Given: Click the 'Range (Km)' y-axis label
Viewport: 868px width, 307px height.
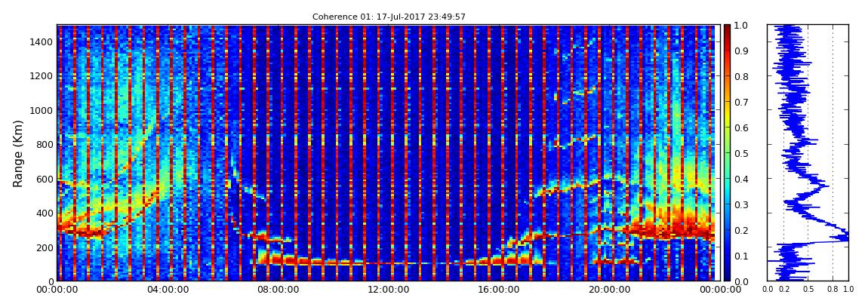Looking at the screenshot, I should coord(18,153).
